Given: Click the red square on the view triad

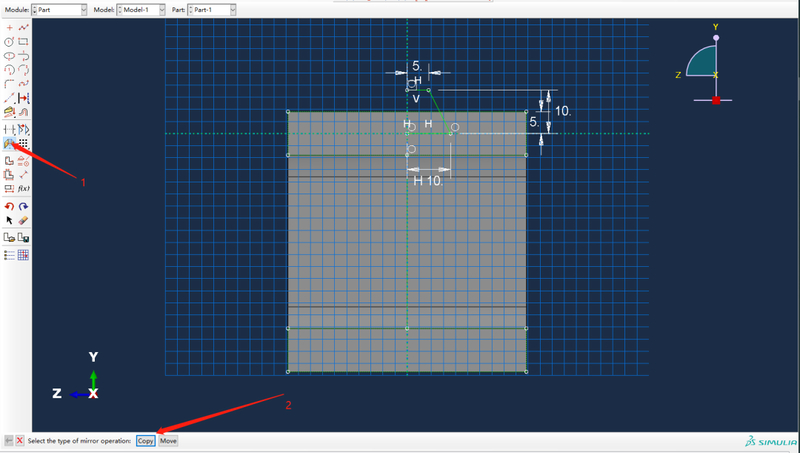Looking at the screenshot, I should click(x=716, y=100).
